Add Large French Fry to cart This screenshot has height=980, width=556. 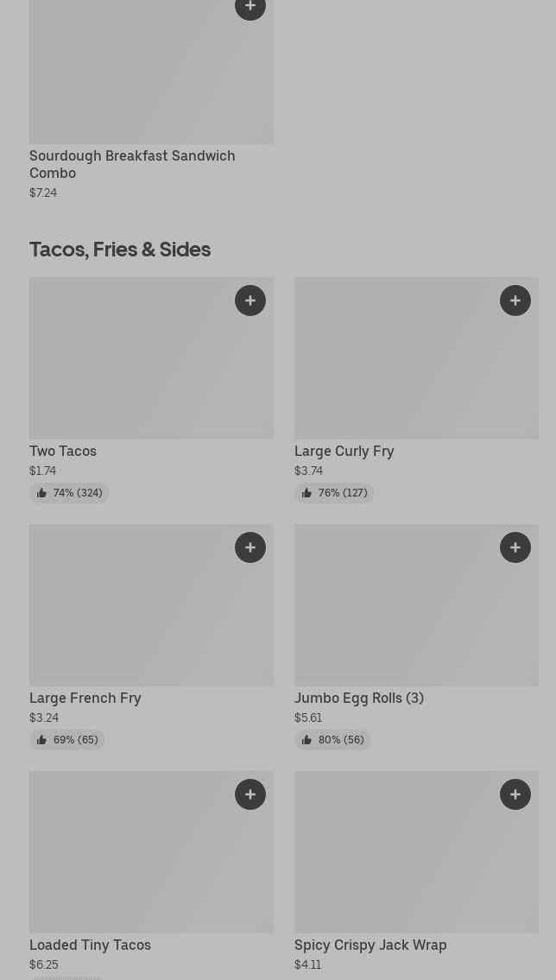click(250, 547)
